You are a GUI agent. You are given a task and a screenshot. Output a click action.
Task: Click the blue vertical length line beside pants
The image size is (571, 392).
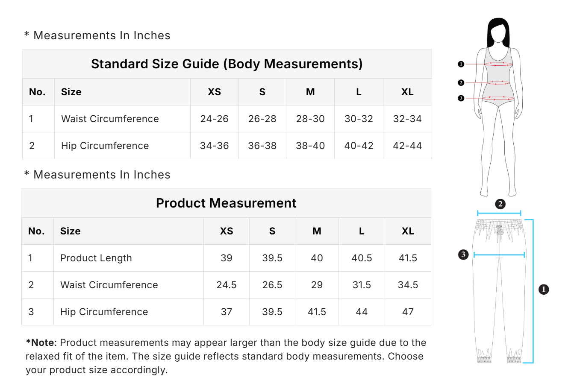533,290
